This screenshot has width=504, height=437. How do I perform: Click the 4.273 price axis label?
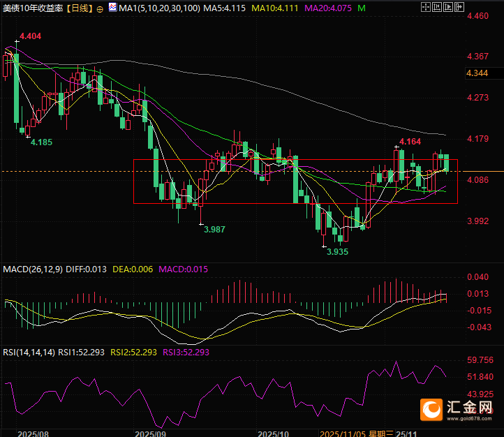click(x=477, y=97)
